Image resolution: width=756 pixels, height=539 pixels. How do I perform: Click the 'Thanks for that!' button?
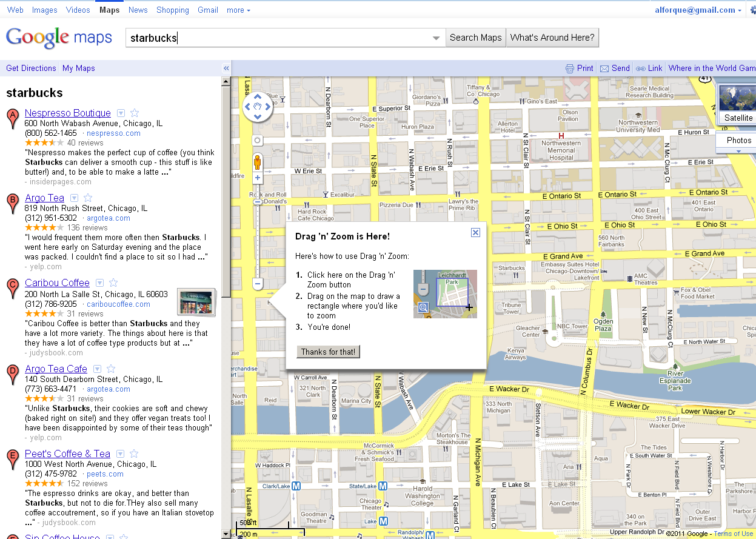pos(328,352)
